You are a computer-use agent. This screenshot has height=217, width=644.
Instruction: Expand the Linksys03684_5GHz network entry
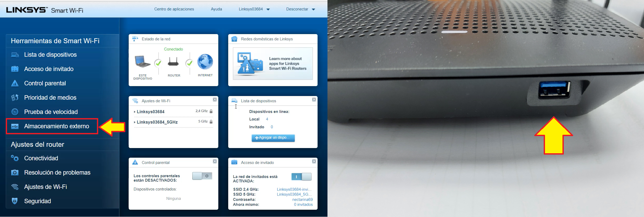pos(157,122)
